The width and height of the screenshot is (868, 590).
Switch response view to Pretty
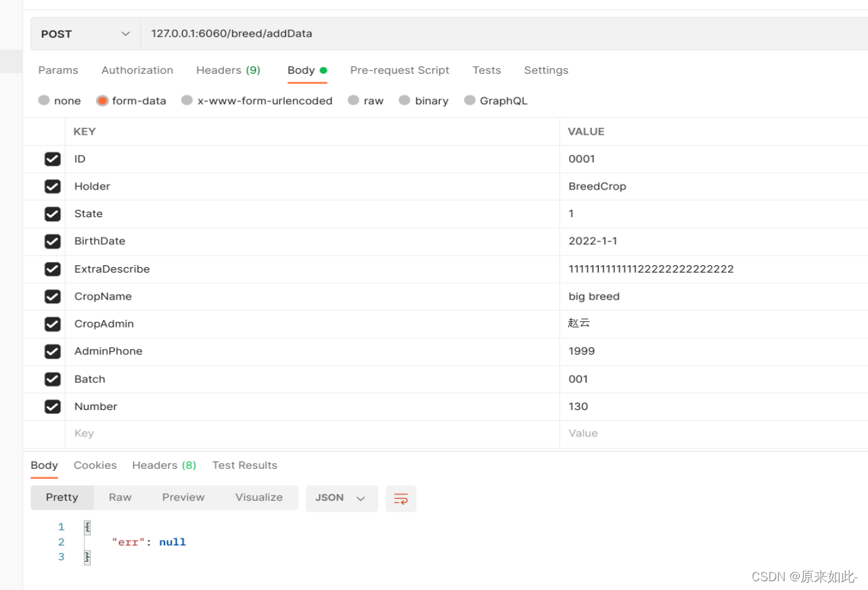click(x=62, y=497)
